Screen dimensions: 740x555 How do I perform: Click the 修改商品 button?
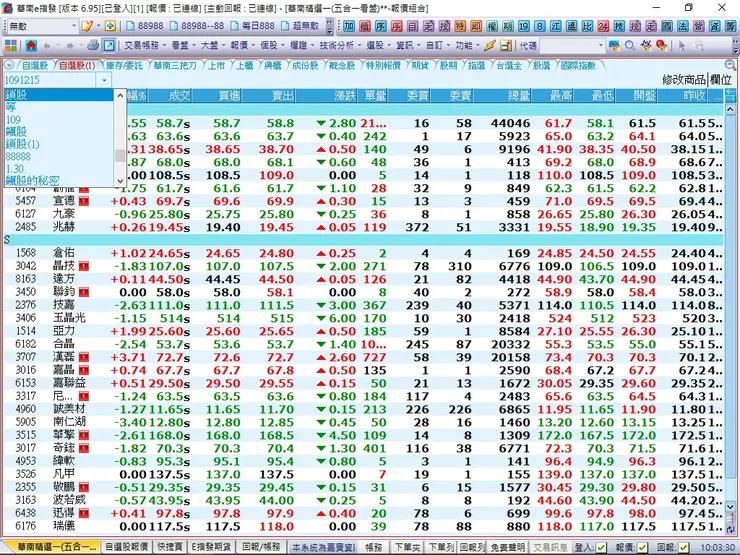684,80
